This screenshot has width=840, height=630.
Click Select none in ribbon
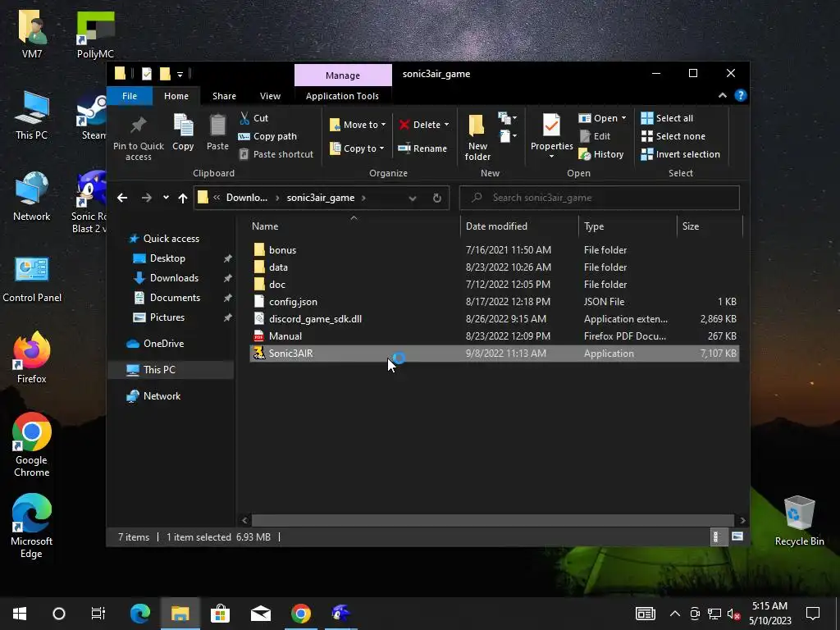(x=673, y=136)
